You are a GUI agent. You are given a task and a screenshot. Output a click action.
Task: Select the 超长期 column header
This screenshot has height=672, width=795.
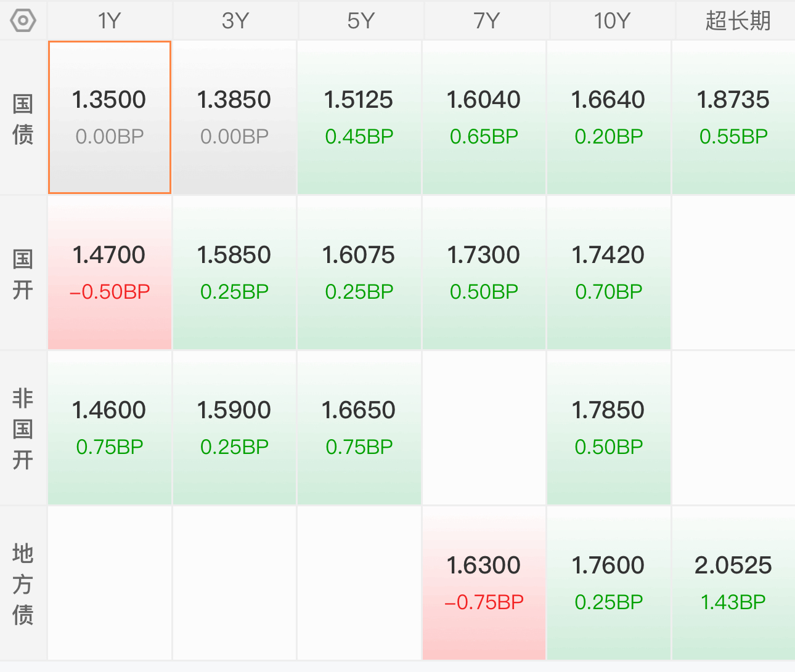click(x=737, y=21)
